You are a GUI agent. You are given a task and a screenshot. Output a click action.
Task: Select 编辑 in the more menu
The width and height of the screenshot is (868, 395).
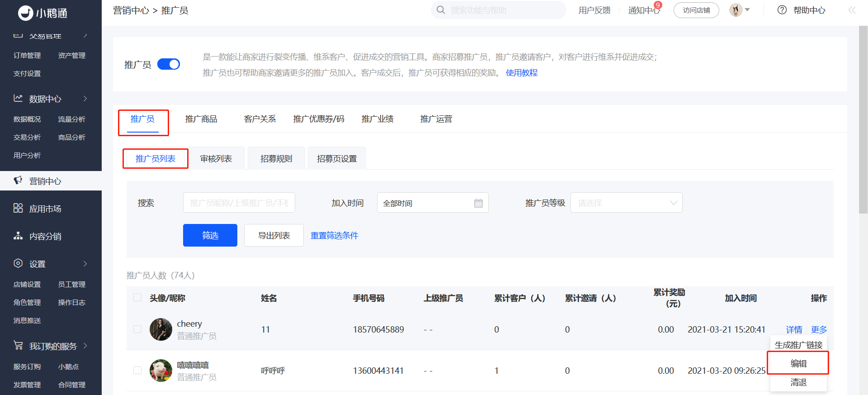point(798,363)
